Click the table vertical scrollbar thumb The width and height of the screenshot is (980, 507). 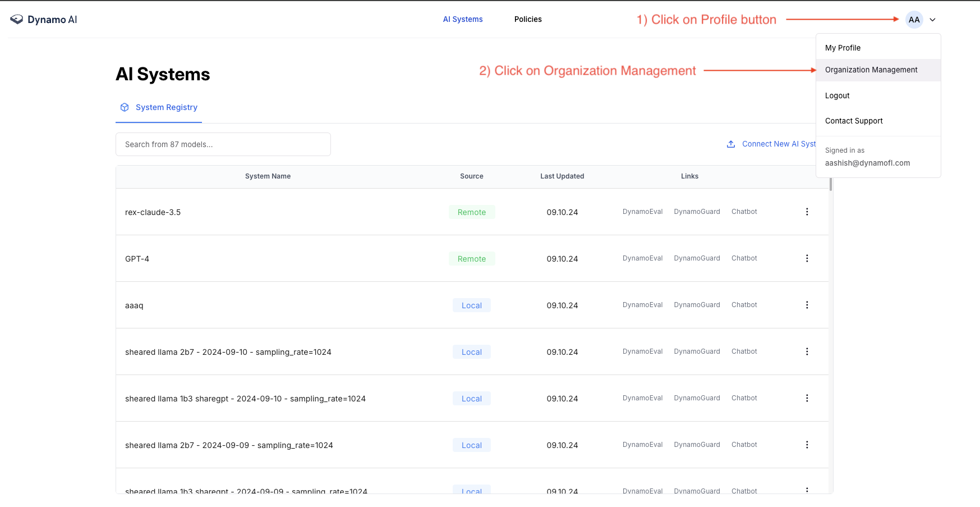coord(831,184)
